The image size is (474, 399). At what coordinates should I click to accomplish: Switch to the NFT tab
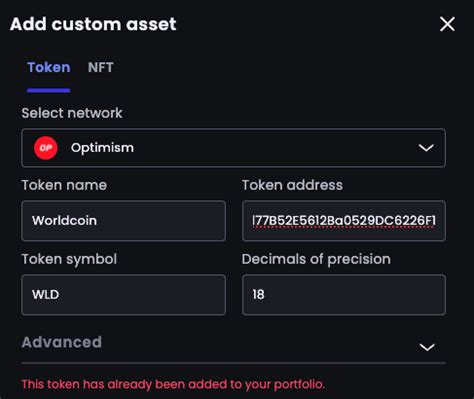pyautogui.click(x=101, y=67)
